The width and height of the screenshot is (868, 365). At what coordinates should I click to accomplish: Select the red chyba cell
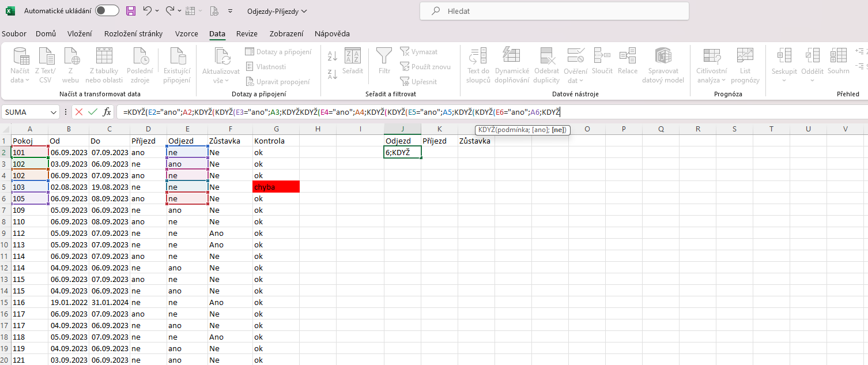click(x=276, y=187)
